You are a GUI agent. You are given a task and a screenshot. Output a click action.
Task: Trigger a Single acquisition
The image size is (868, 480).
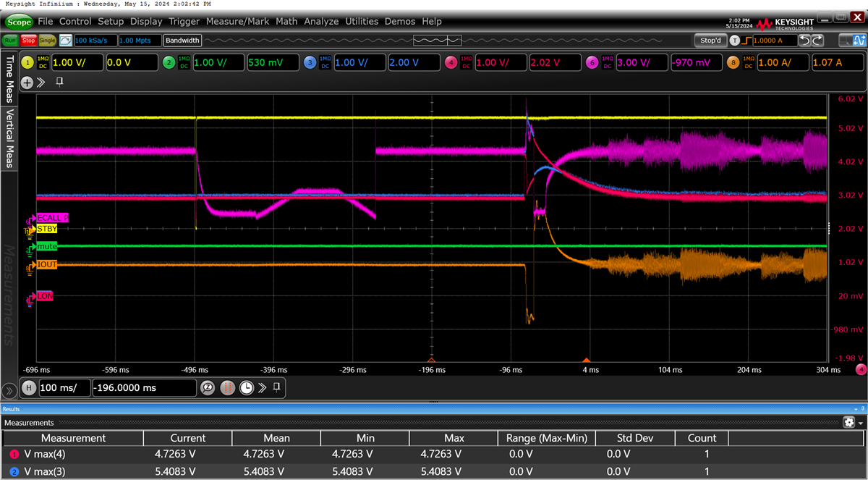(x=47, y=41)
